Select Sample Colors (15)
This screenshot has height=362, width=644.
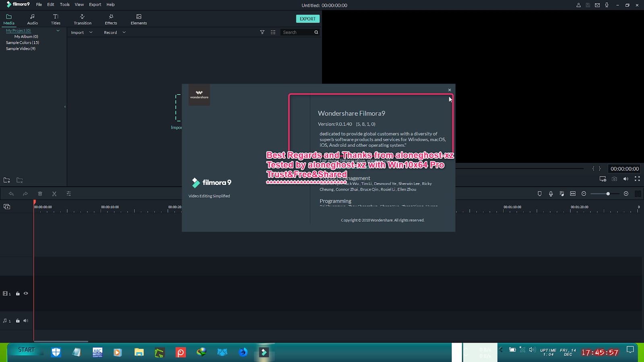pyautogui.click(x=23, y=43)
